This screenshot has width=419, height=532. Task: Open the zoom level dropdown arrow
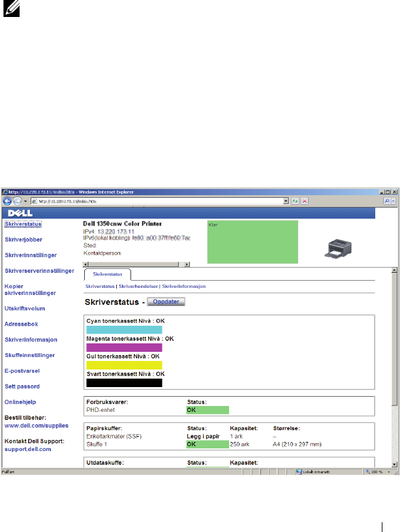[x=389, y=472]
